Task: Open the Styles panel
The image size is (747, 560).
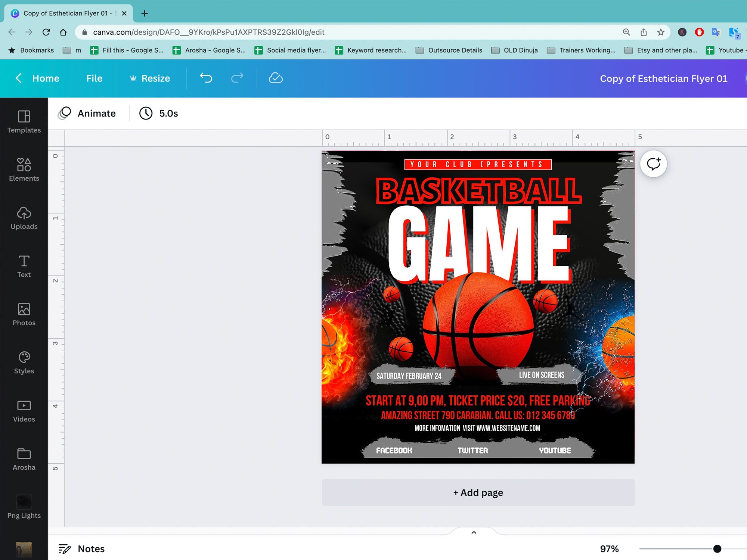Action: click(x=24, y=362)
